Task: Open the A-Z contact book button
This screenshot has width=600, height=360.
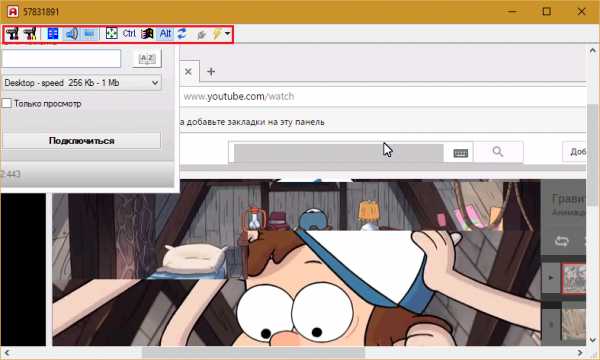Action: coord(147,59)
